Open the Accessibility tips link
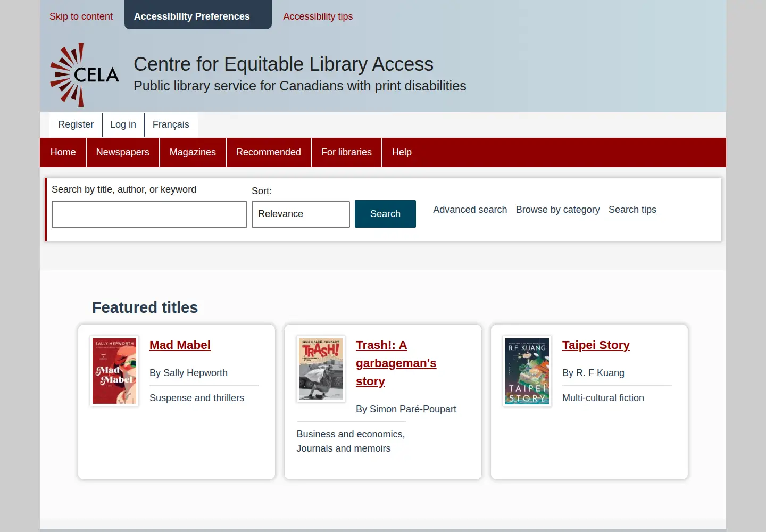Image resolution: width=766 pixels, height=532 pixels. click(318, 16)
